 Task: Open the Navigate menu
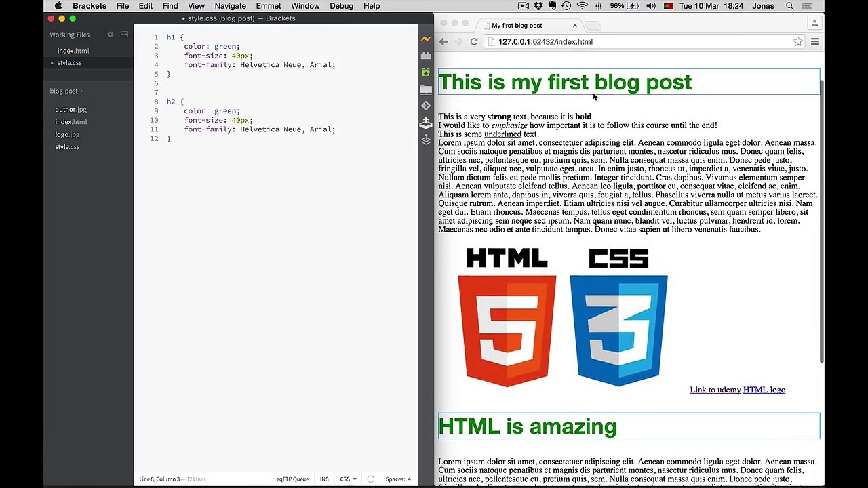[x=231, y=6]
